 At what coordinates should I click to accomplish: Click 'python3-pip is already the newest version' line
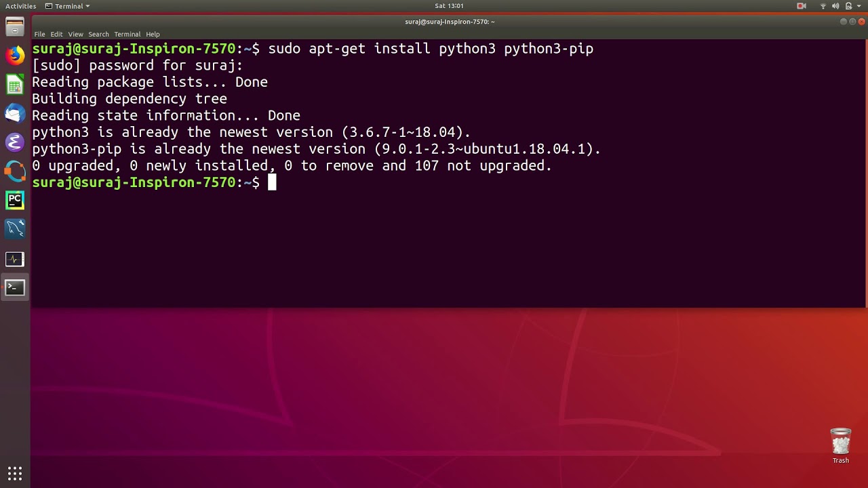pyautogui.click(x=317, y=149)
